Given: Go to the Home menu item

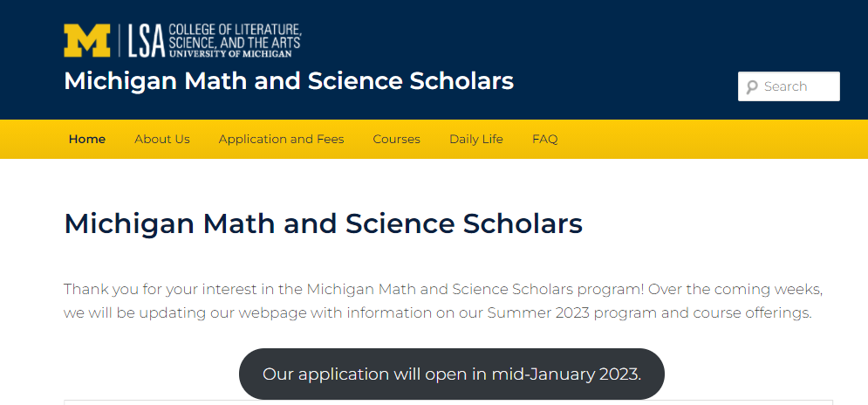Looking at the screenshot, I should (87, 139).
